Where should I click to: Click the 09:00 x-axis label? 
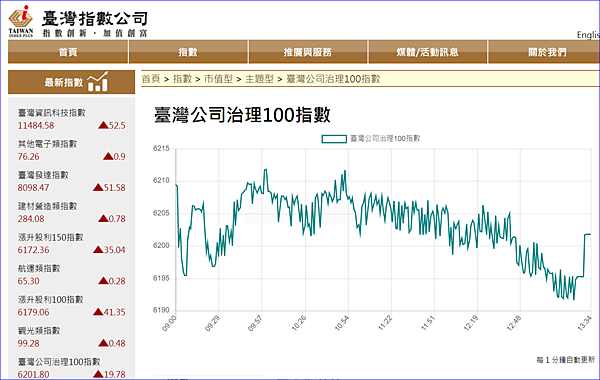click(169, 323)
